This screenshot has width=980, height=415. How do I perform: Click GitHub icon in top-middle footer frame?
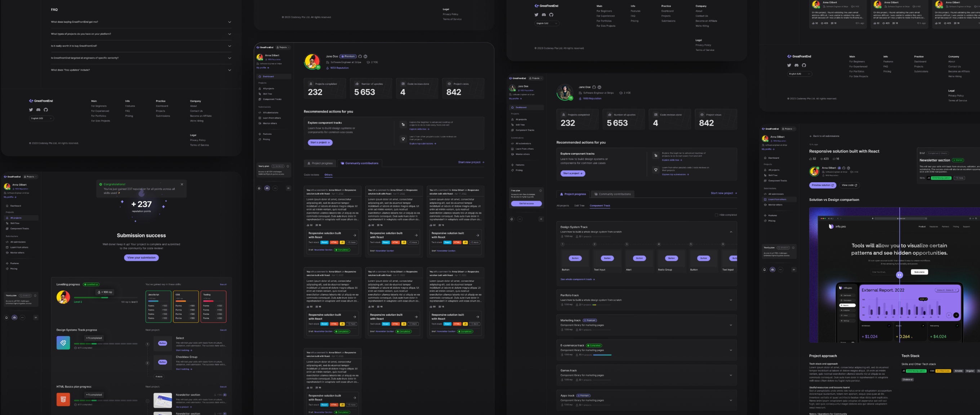[551, 15]
